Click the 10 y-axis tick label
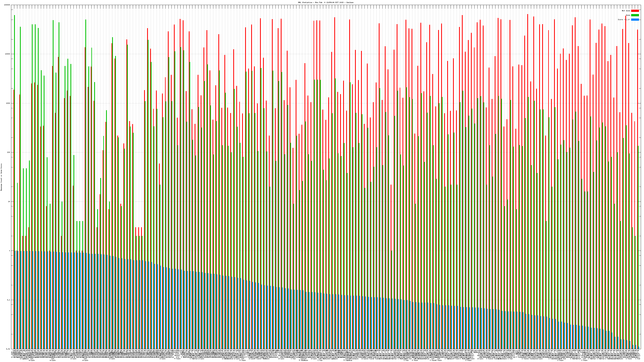Viewport: 644px width, 362px height. tap(9, 202)
